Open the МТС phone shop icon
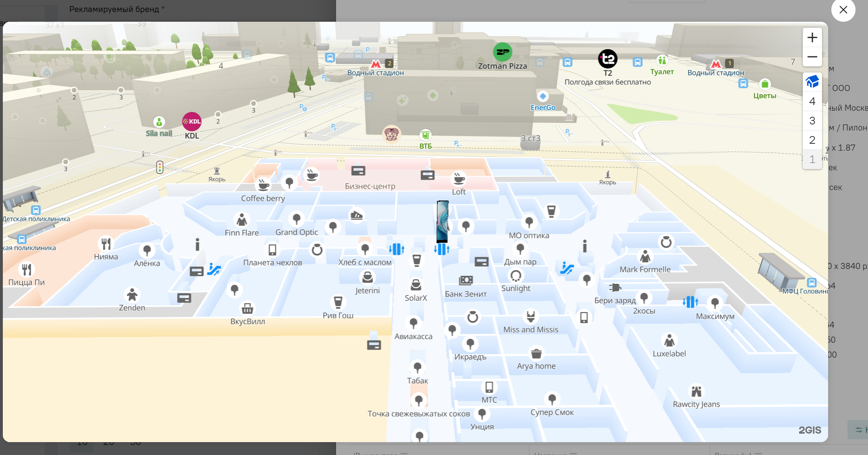 (x=489, y=387)
